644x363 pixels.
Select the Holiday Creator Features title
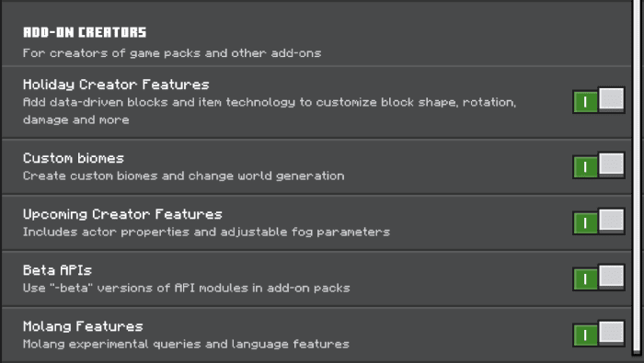(116, 85)
